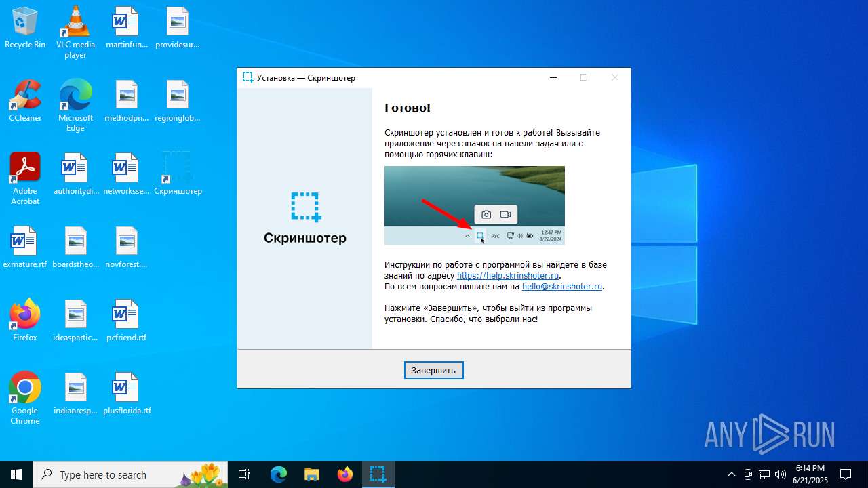Open the volume control tray icon

point(781,474)
